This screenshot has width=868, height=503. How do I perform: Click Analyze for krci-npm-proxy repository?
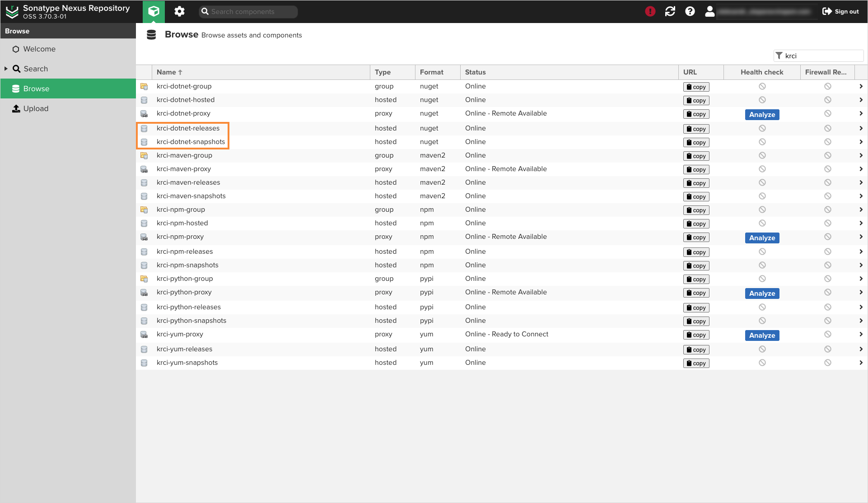pos(762,238)
